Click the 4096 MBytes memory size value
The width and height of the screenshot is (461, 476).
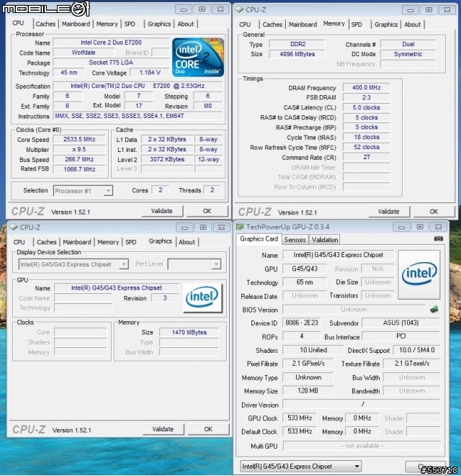(297, 54)
